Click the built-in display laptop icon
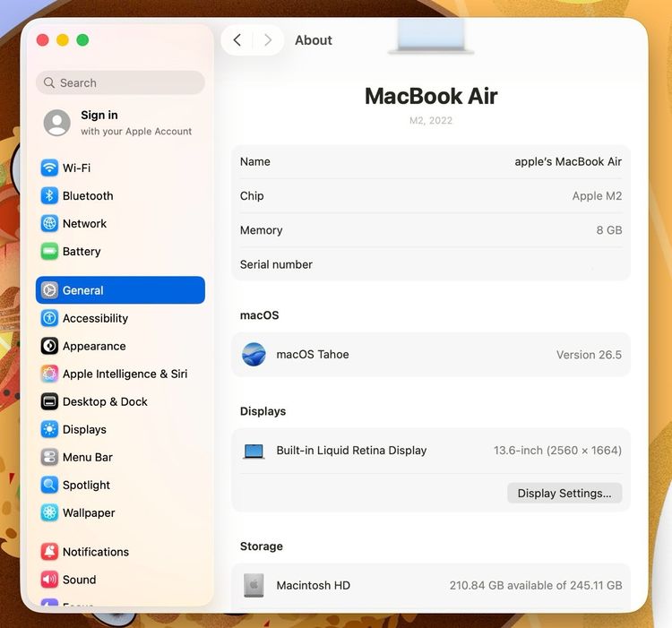This screenshot has height=628, width=672. (x=254, y=452)
